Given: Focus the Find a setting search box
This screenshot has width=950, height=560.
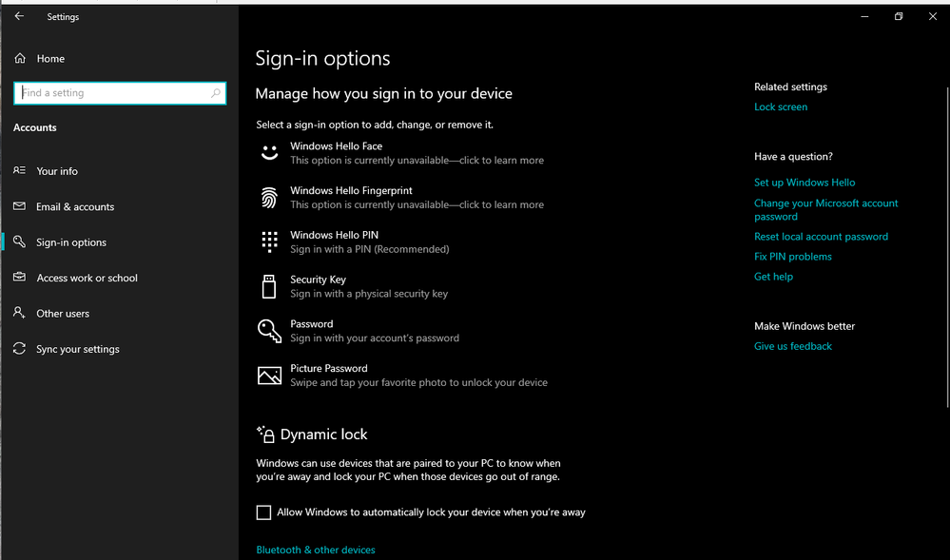Looking at the screenshot, I should pos(120,93).
